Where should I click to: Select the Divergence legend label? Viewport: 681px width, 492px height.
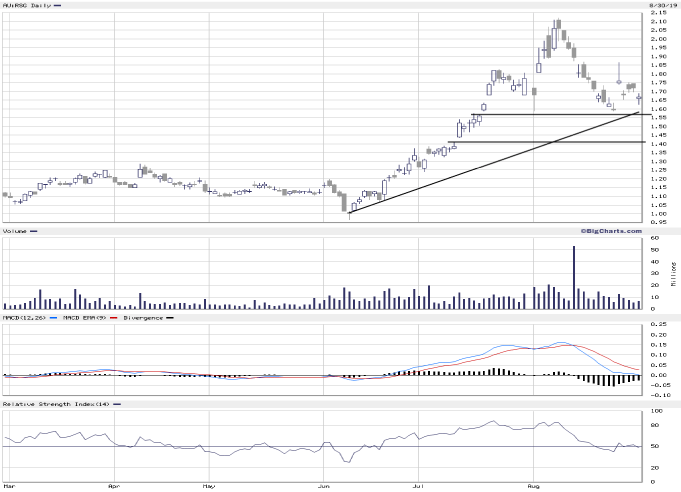[x=141, y=317]
